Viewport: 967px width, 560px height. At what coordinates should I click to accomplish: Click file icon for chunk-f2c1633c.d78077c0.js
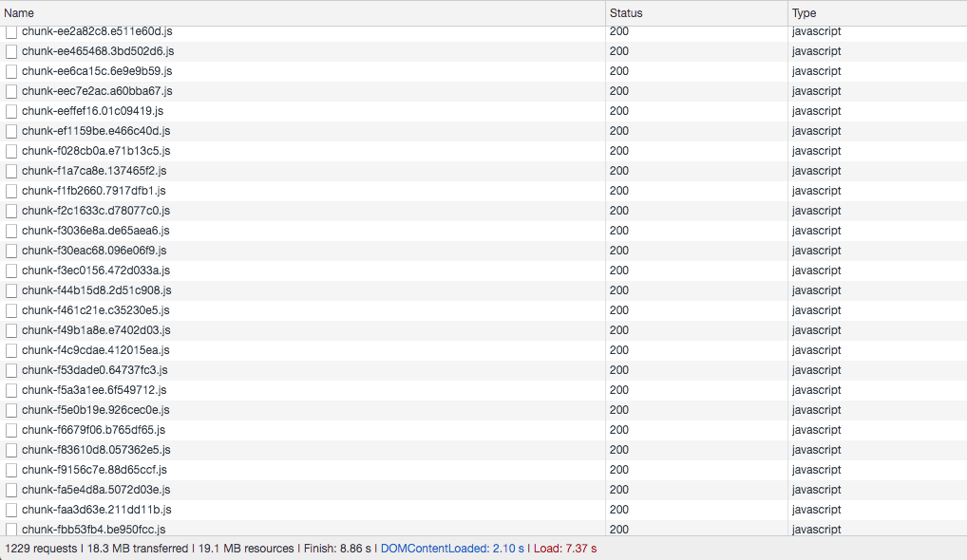11,211
